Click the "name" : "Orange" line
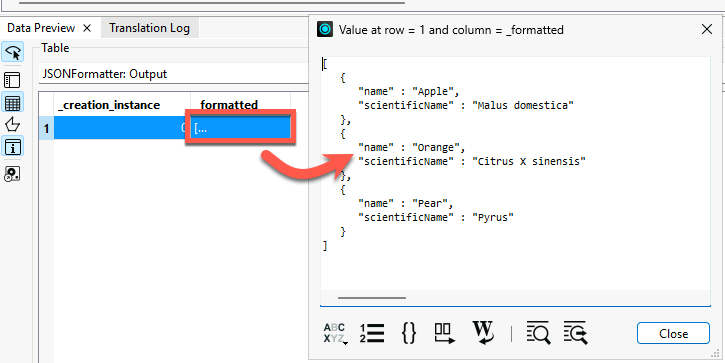This screenshot has height=363, width=725. pyautogui.click(x=412, y=148)
